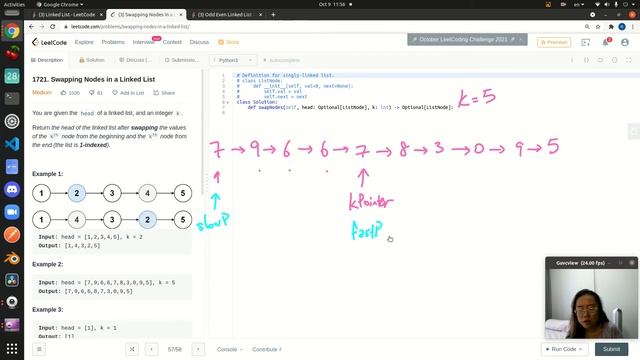Open the Problems menu item

[x=113, y=42]
